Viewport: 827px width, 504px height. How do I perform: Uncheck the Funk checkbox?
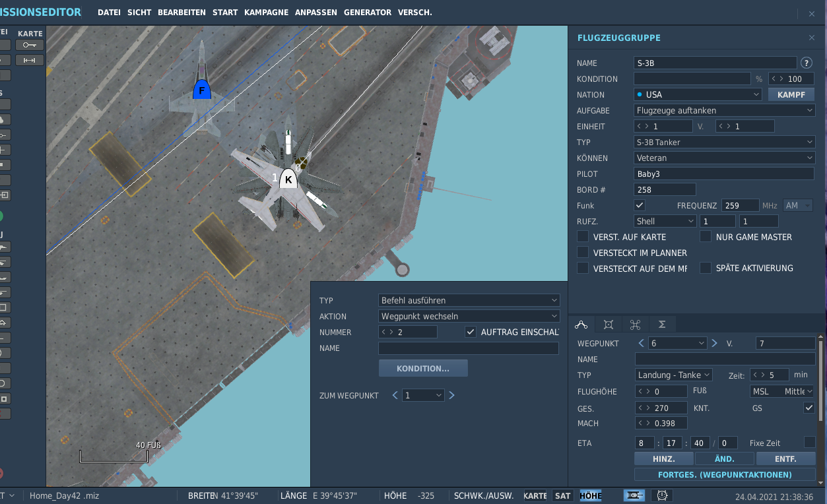[x=640, y=205]
